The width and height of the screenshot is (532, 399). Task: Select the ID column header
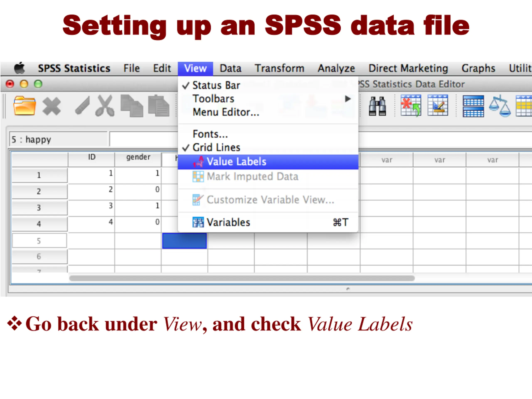coord(91,159)
